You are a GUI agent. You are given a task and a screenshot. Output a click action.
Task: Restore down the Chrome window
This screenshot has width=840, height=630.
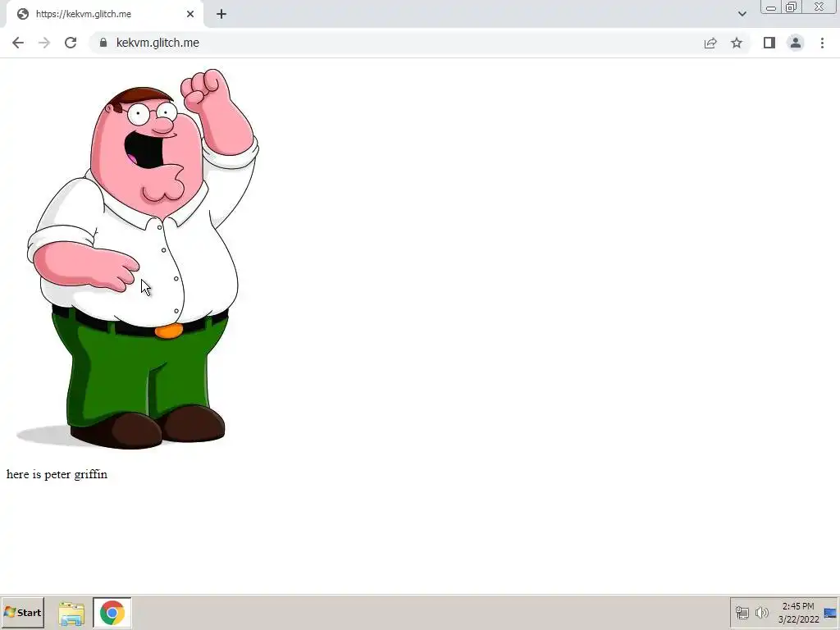point(792,7)
